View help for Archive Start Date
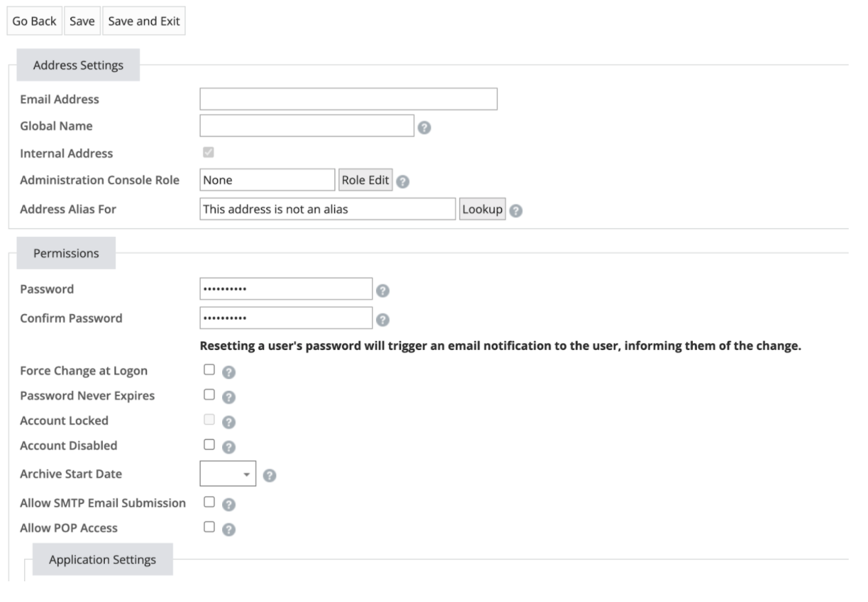The image size is (868, 602). 270,474
